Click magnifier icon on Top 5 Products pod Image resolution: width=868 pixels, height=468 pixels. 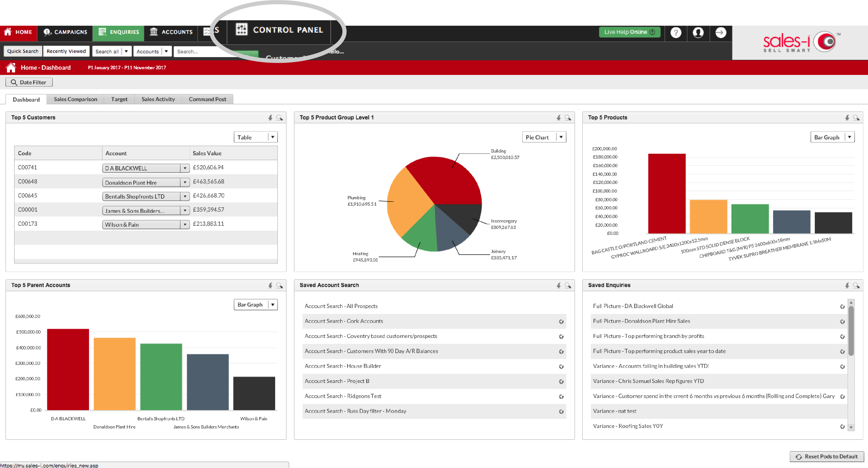click(856, 117)
